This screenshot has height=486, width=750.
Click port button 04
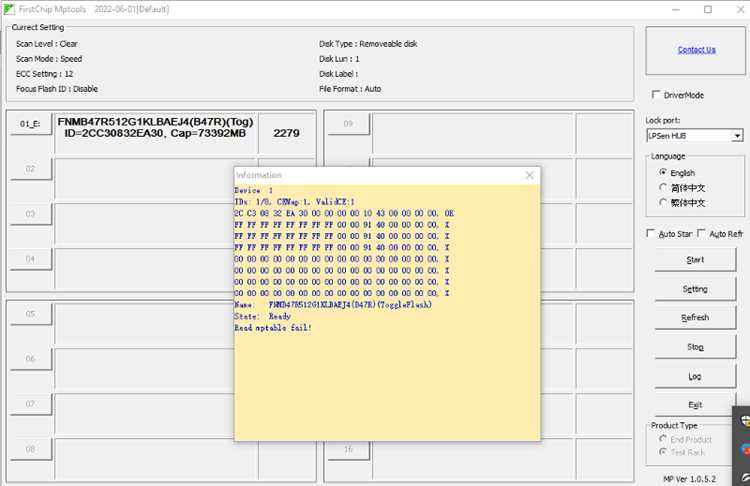coord(31,259)
